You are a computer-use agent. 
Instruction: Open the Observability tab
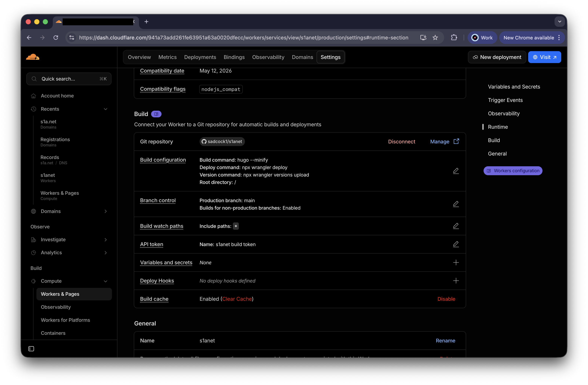268,57
